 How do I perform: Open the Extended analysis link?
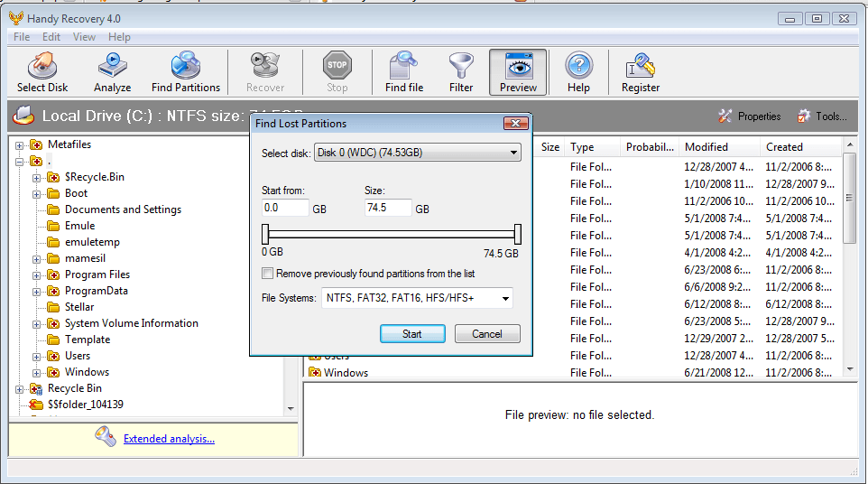[169, 439]
